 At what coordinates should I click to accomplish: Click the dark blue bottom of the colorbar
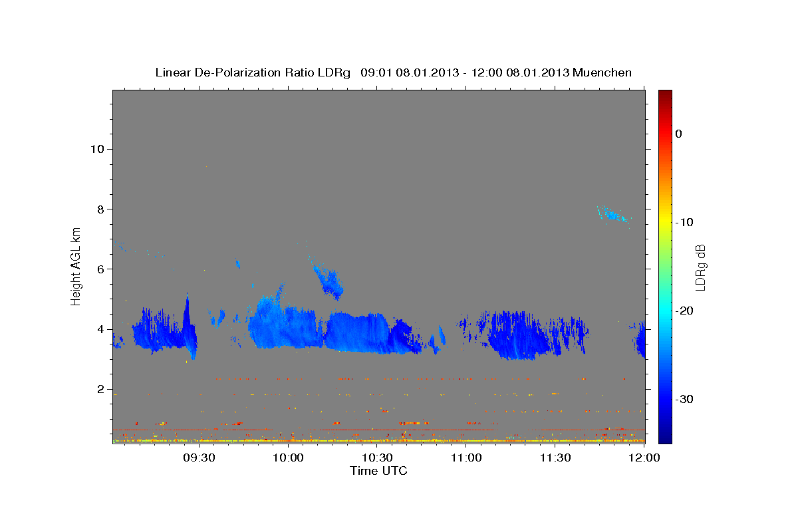[x=665, y=437]
